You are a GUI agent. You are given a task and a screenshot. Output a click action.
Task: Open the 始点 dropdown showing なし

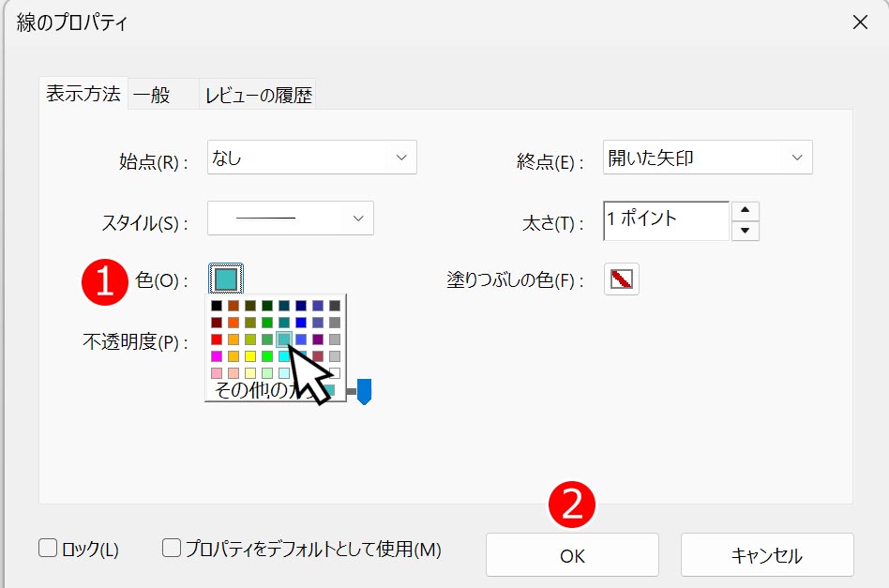click(312, 158)
